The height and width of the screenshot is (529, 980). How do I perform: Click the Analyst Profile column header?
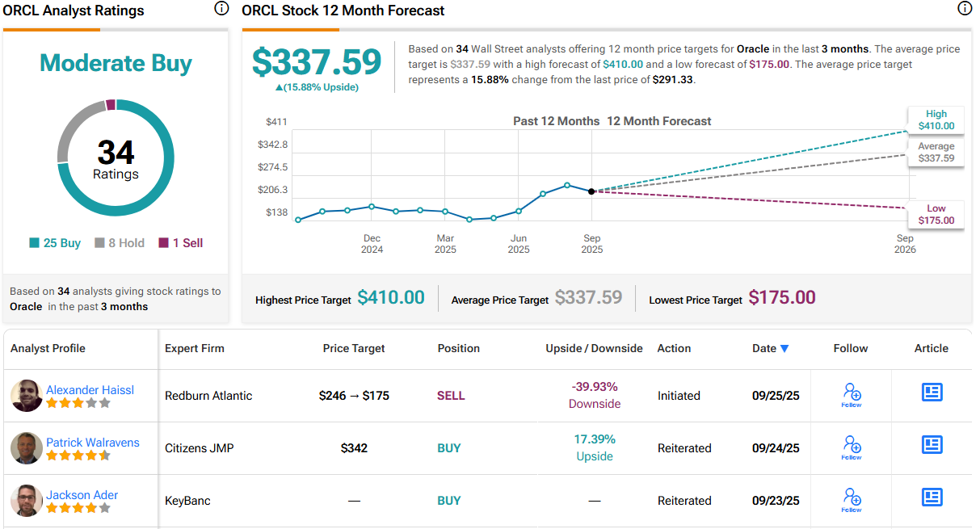[x=48, y=348]
